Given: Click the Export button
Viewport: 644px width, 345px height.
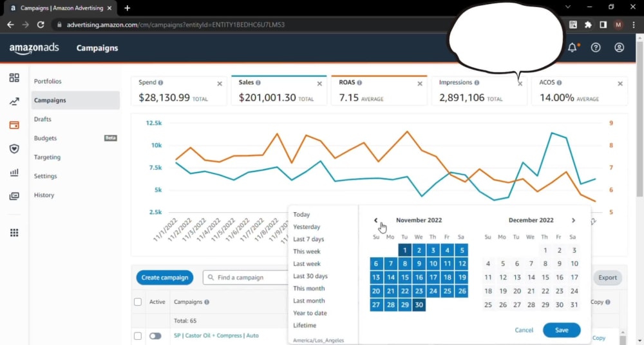Looking at the screenshot, I should point(607,277).
